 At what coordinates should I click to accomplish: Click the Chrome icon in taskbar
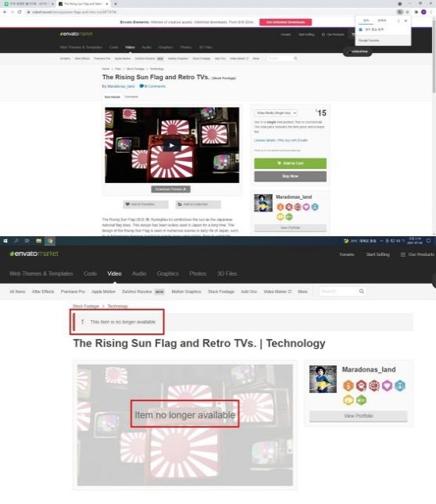pyautogui.click(x=50, y=241)
